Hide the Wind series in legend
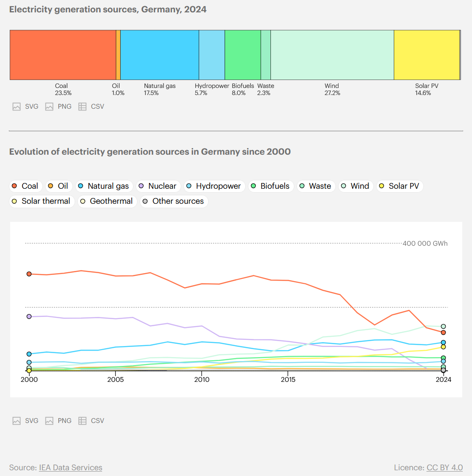 coord(355,186)
